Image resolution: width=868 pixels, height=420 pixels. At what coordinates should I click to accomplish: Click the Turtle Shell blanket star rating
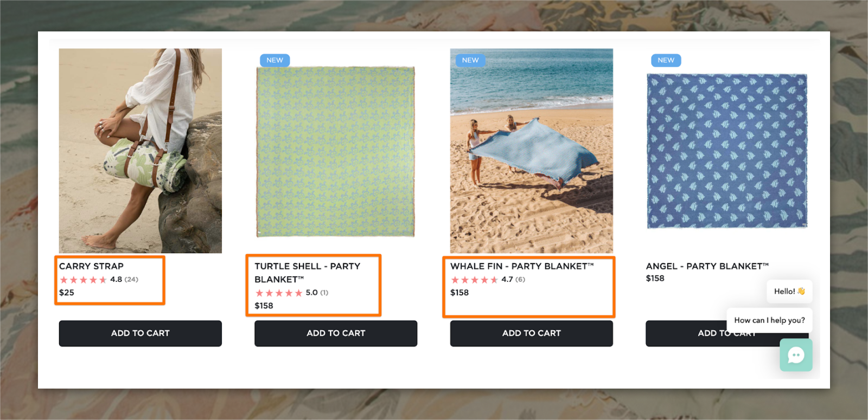[x=291, y=293]
